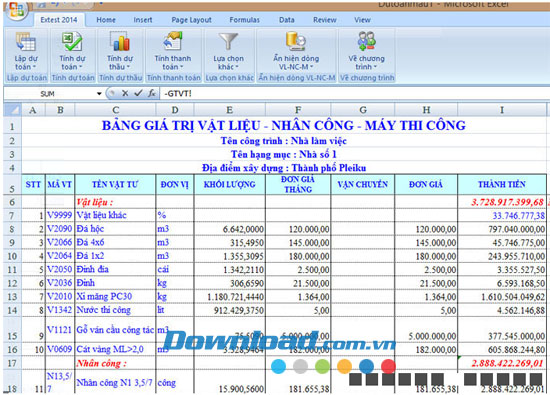Switch to the Extest 2014 tab
This screenshot has width=550, height=395.
59,20
